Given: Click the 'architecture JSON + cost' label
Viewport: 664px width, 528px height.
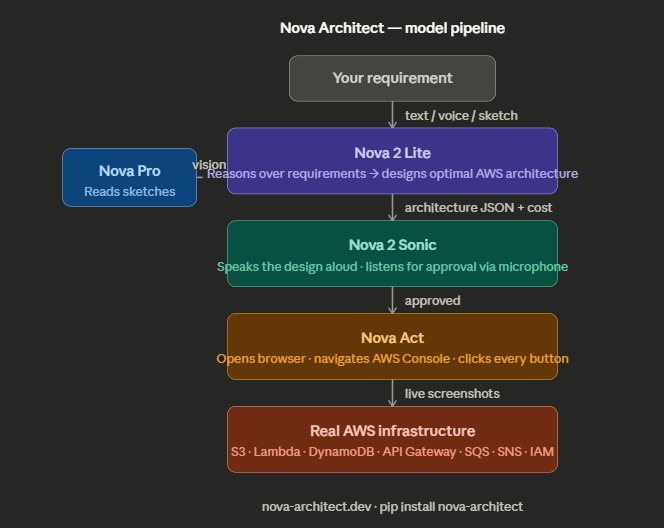Looking at the screenshot, I should (478, 207).
